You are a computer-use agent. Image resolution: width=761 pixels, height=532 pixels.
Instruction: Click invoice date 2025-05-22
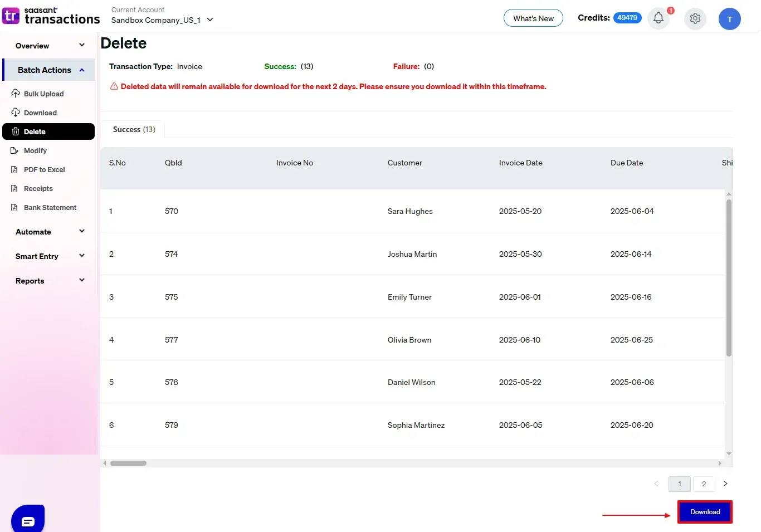pos(520,382)
